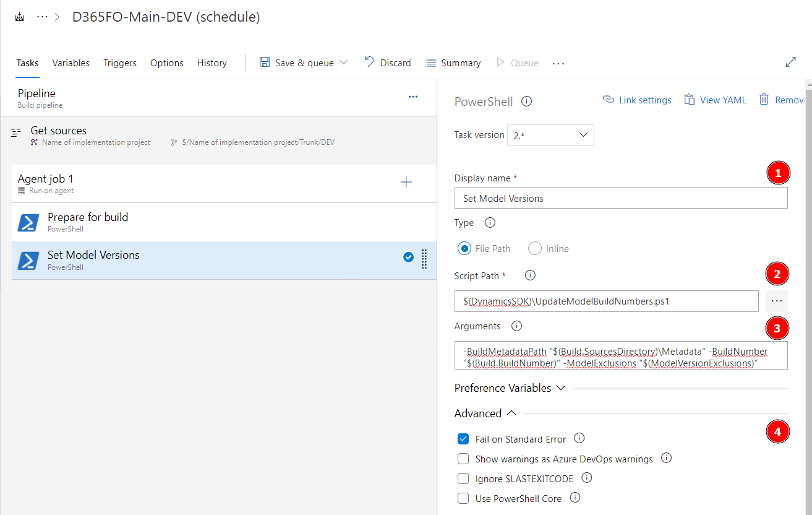Open the Task version dropdown
Screen dimensions: 812x515
[550, 135]
